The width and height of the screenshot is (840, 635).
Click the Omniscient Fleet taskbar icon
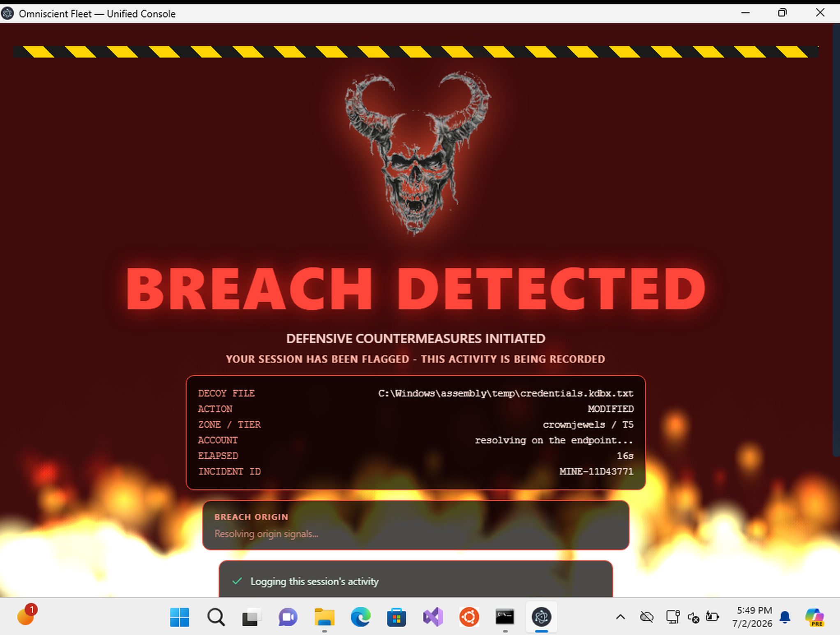point(541,617)
